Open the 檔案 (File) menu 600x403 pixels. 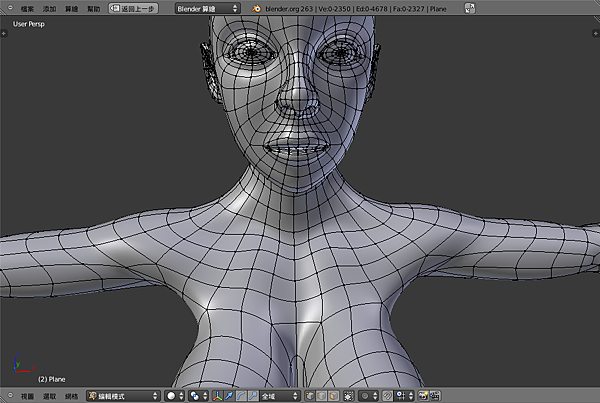click(x=27, y=7)
